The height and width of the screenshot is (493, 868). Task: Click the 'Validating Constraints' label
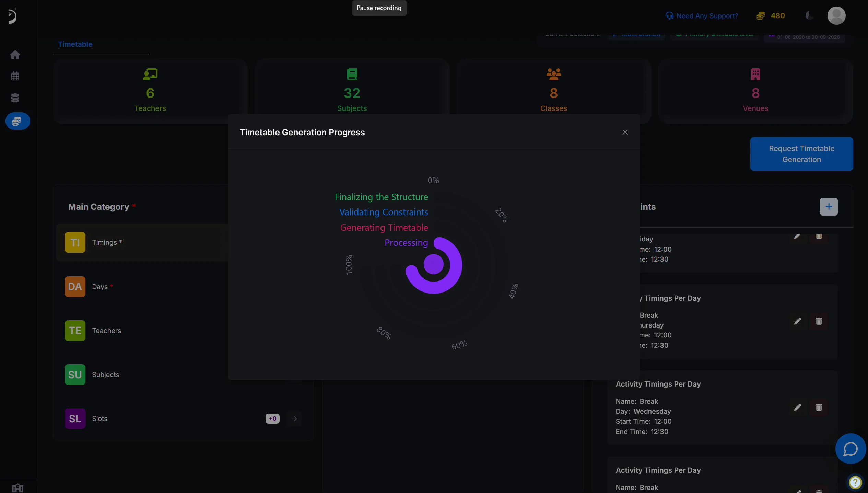pos(384,212)
